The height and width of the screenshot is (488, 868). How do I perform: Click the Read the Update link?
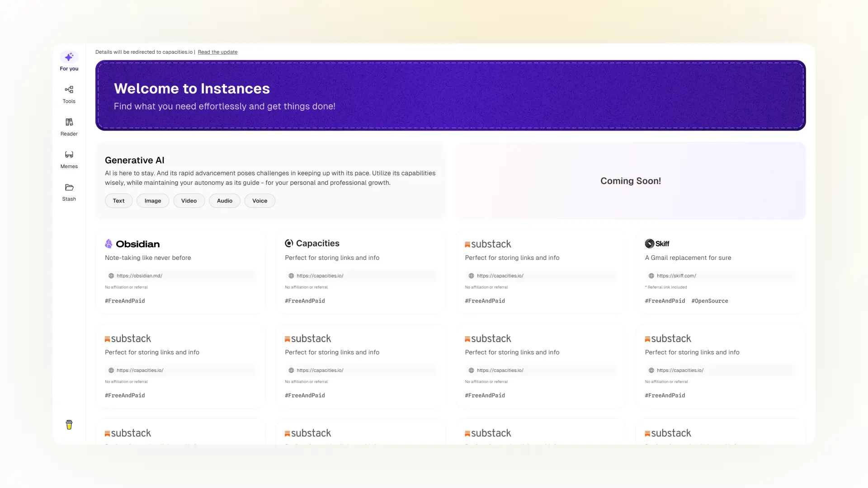coord(217,52)
